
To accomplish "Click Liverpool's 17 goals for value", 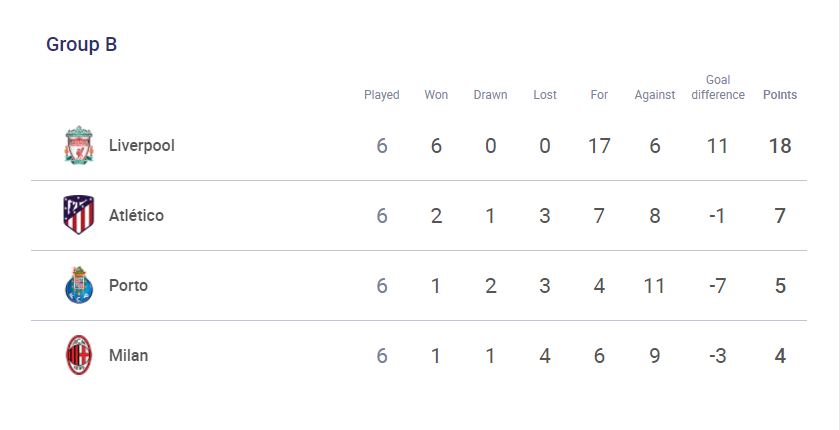I will point(599,146).
